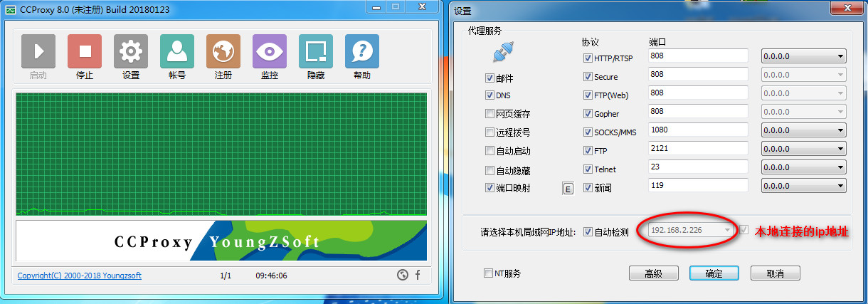Click the FTP(Web) port field
Image resolution: width=868 pixels, height=304 pixels.
tap(699, 93)
